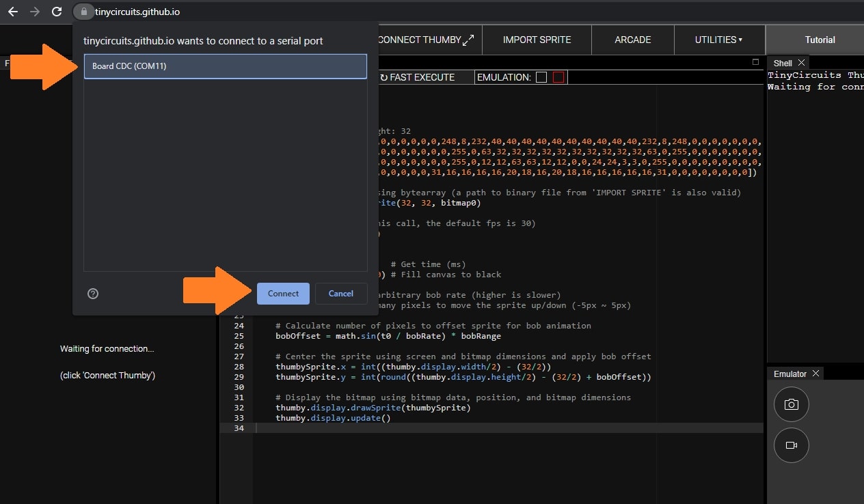Image resolution: width=864 pixels, height=504 pixels.
Task: Close the Shell panel tab
Action: click(802, 63)
